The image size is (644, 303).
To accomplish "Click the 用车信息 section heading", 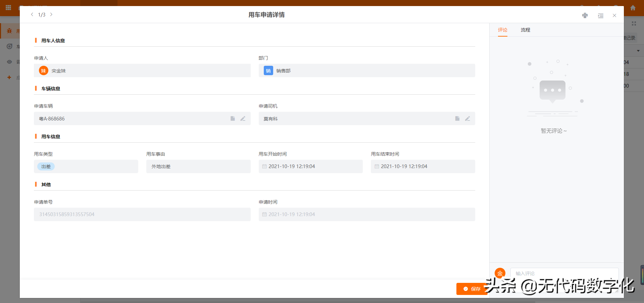I will tap(51, 137).
